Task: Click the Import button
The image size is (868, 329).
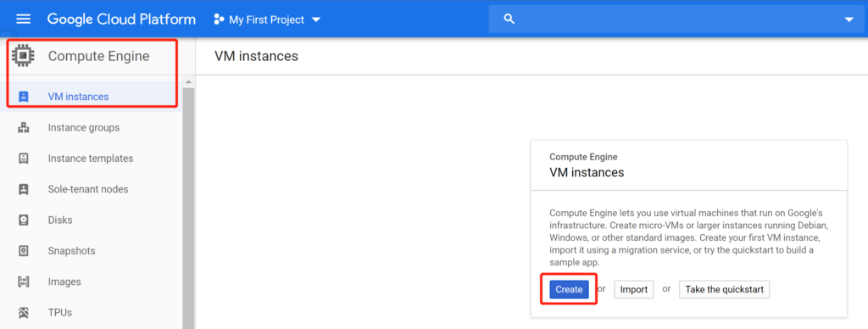Action: click(x=634, y=289)
